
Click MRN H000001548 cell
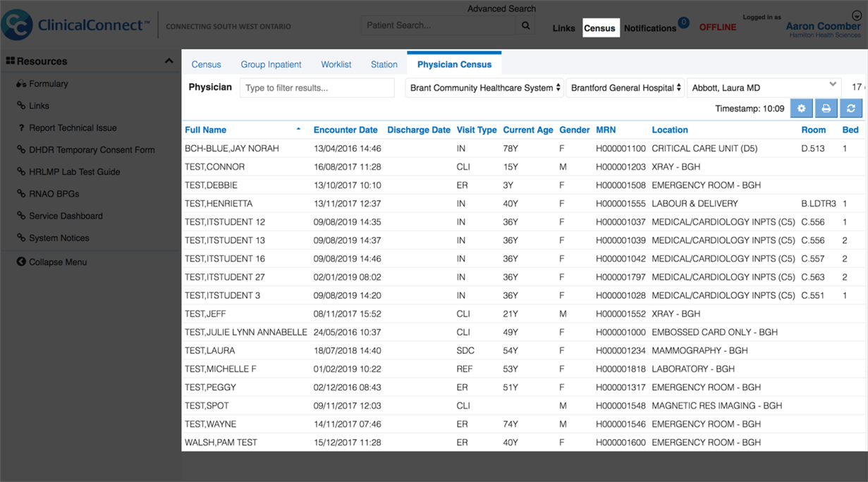621,406
